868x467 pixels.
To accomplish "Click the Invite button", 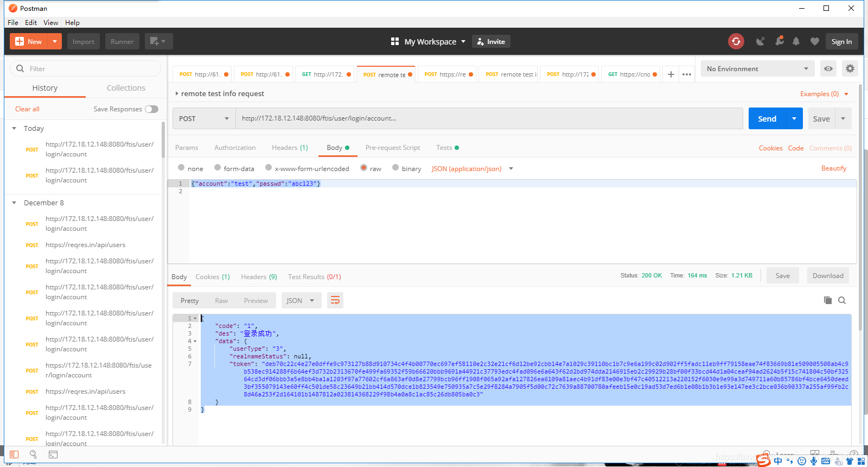I will pyautogui.click(x=491, y=41).
